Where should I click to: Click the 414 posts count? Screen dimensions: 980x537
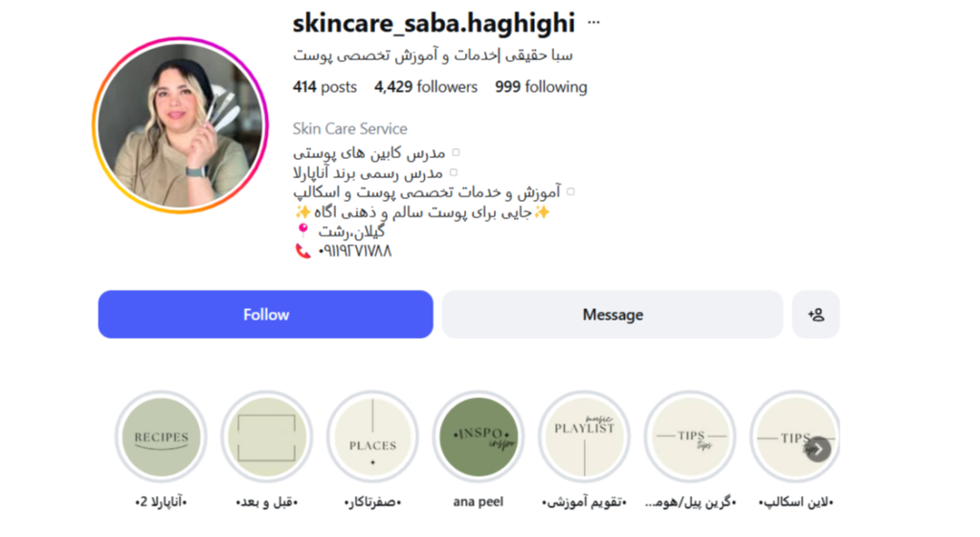point(324,87)
